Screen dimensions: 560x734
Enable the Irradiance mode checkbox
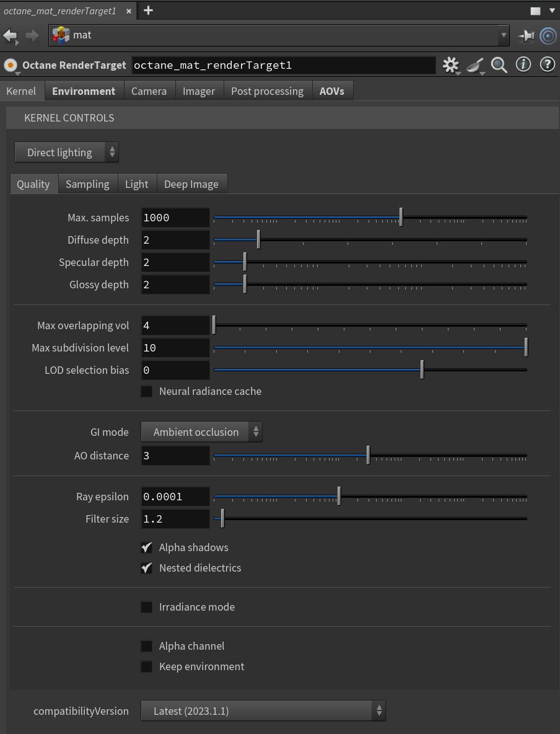[x=147, y=607]
